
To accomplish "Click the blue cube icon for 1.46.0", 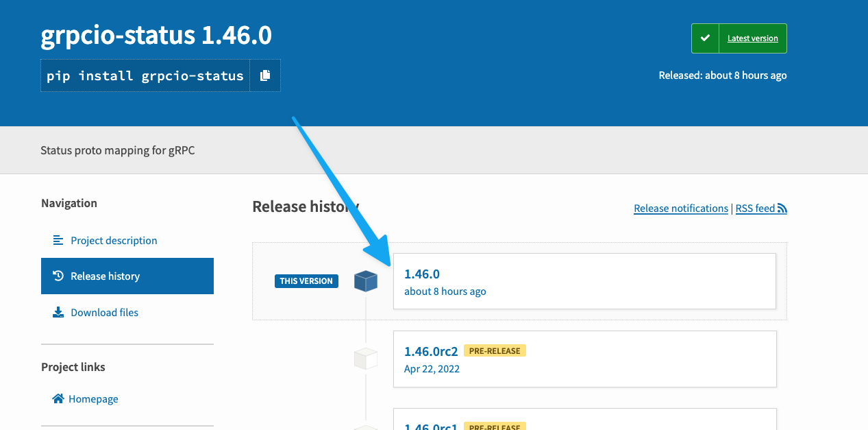I will coord(366,280).
